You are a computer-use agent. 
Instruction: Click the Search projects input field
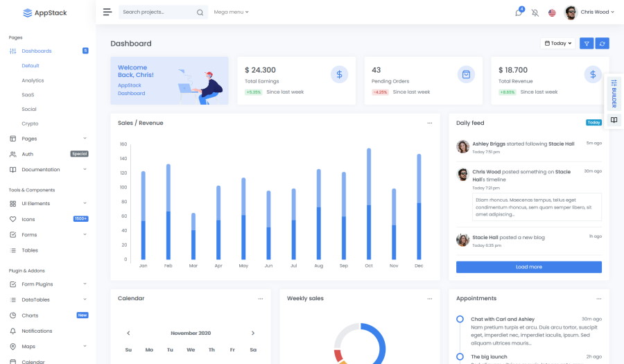click(156, 12)
